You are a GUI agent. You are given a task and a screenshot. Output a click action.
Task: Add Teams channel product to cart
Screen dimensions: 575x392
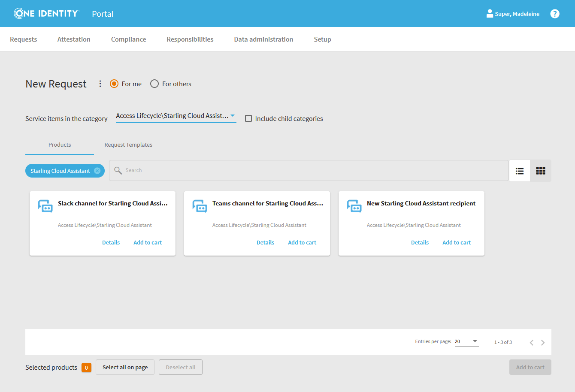302,242
